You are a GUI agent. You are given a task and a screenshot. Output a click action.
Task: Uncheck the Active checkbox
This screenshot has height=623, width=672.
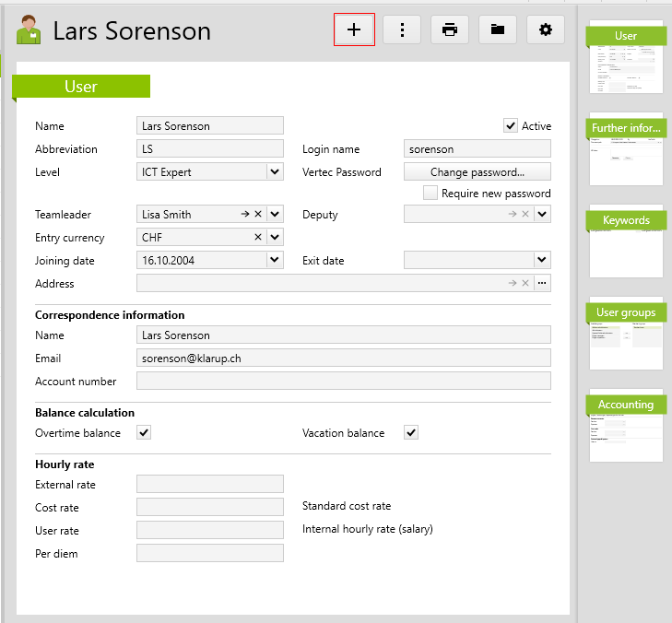tap(511, 125)
